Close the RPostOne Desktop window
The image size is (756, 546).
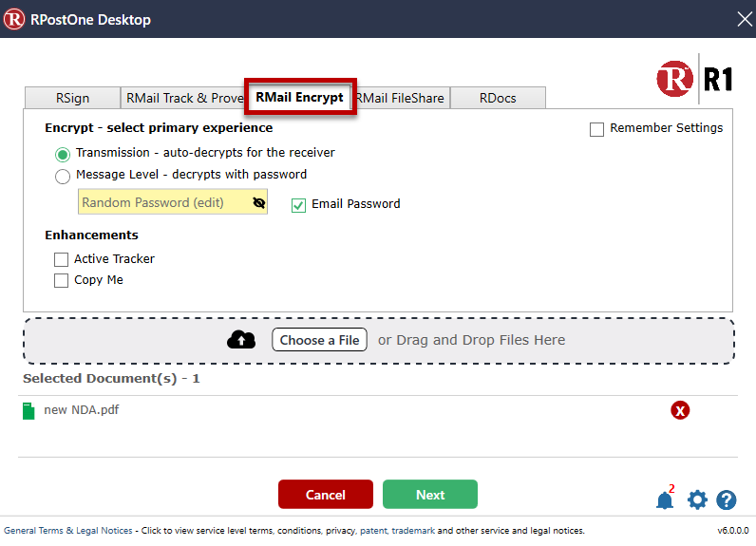pyautogui.click(x=745, y=19)
